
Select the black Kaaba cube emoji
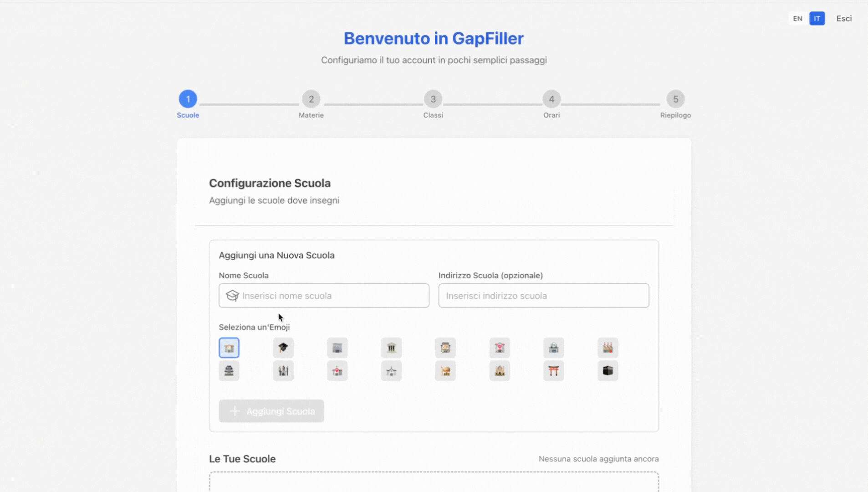pos(608,371)
